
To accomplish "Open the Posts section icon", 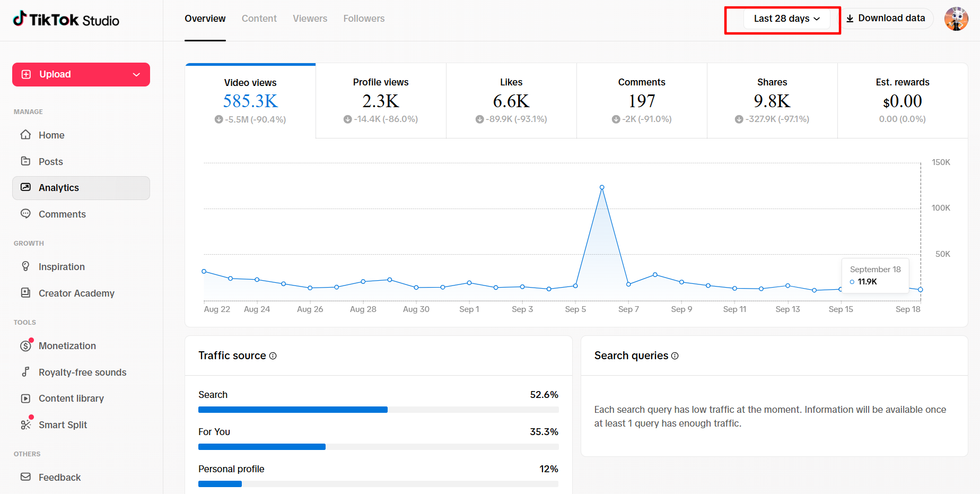I will 25,161.
